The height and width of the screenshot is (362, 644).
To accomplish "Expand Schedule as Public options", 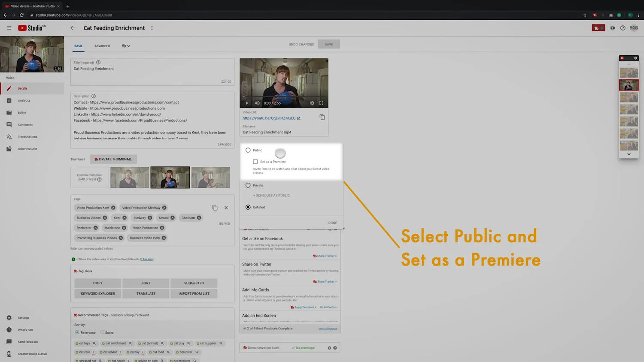I will [x=271, y=195].
